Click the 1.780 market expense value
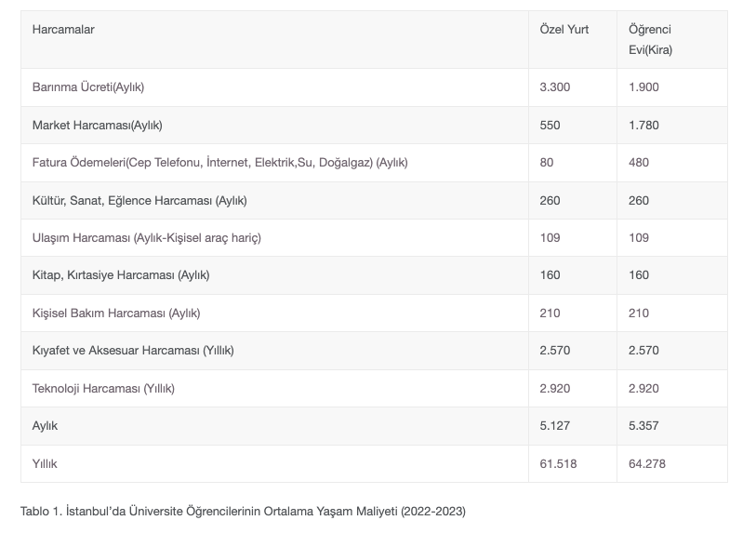 (x=643, y=125)
